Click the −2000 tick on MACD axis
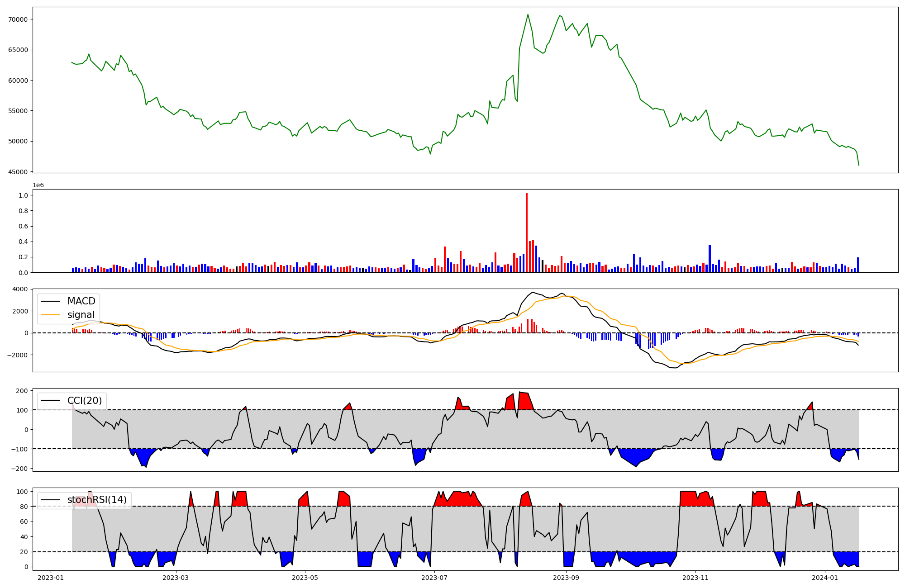Screen dimensions: 905x588 [17, 355]
